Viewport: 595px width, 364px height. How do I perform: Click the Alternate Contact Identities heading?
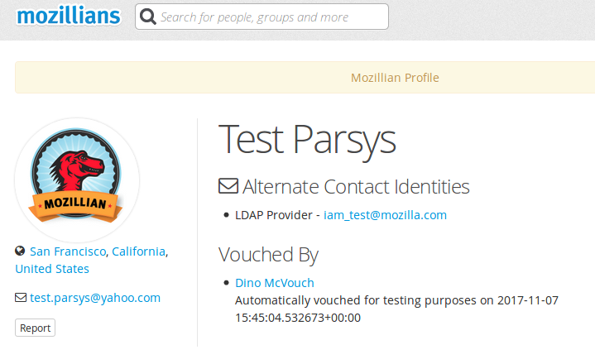[x=356, y=187]
